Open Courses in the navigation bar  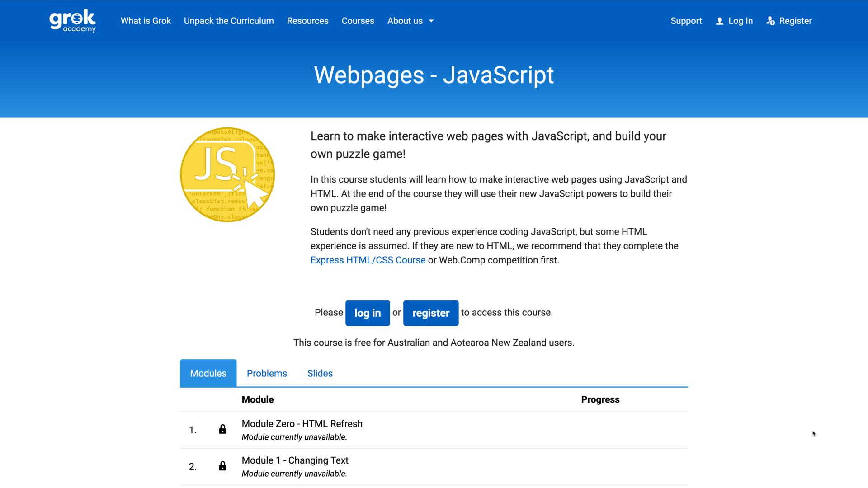coord(358,21)
